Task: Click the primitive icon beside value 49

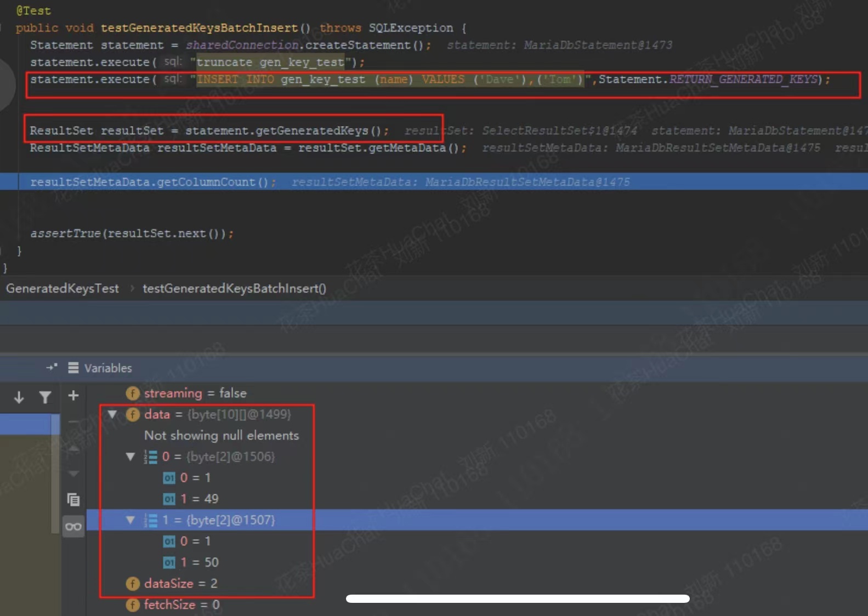Action: click(x=169, y=499)
